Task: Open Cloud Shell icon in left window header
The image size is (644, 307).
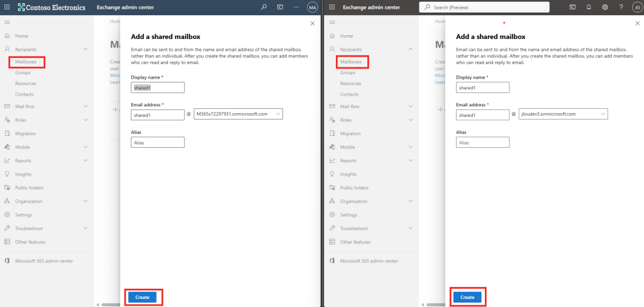Action: 280,7
